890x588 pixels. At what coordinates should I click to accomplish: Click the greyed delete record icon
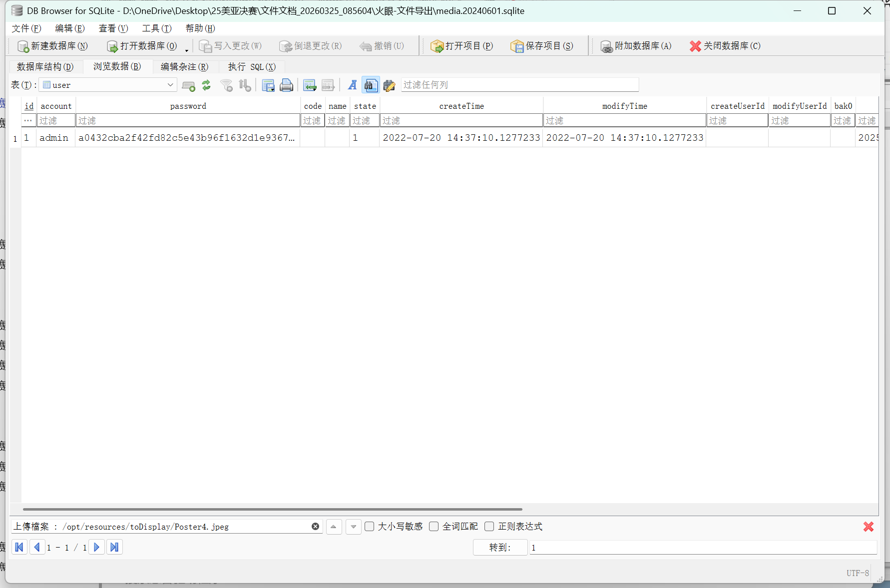[328, 85]
